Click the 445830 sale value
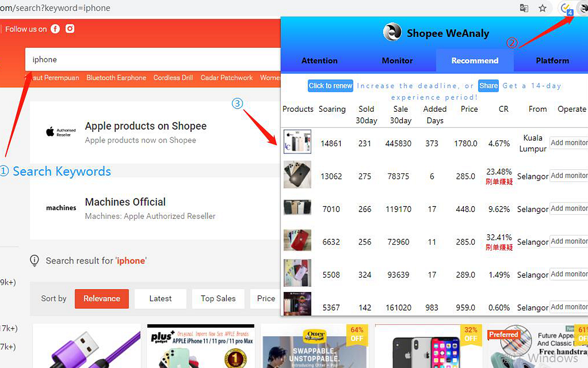This screenshot has height=368, width=588. pos(398,144)
